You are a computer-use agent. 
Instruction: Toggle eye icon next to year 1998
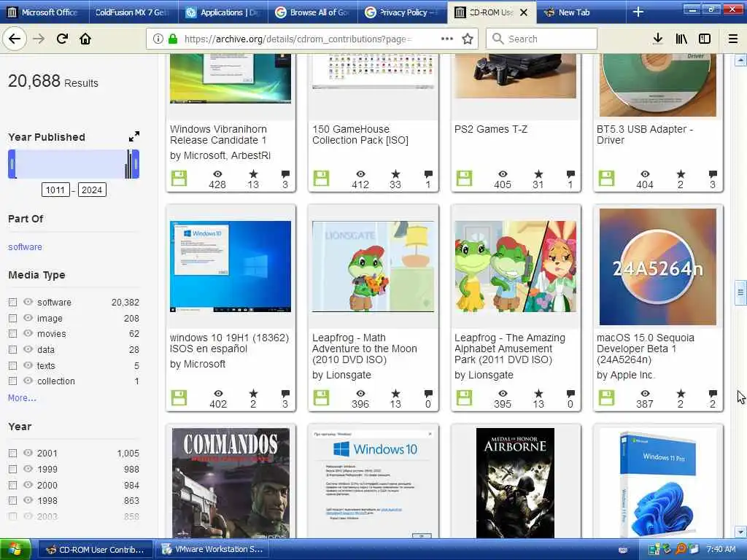tap(28, 500)
